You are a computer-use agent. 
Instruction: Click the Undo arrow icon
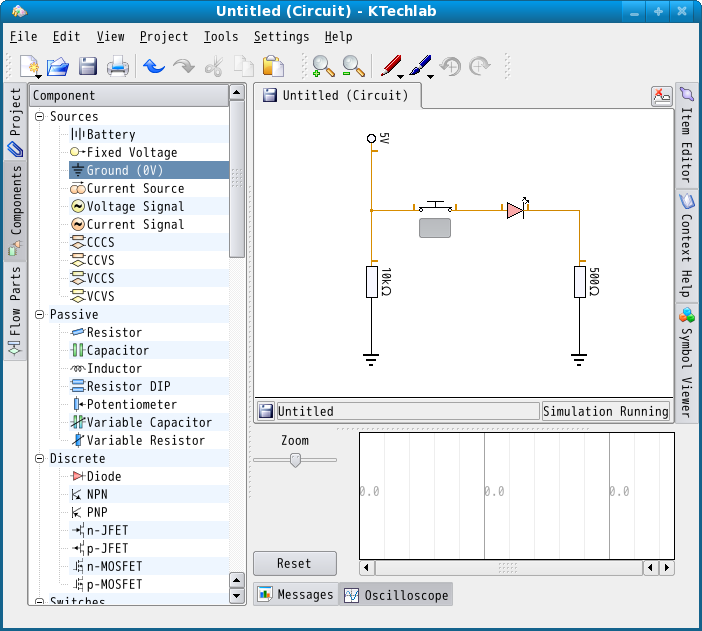tap(153, 67)
